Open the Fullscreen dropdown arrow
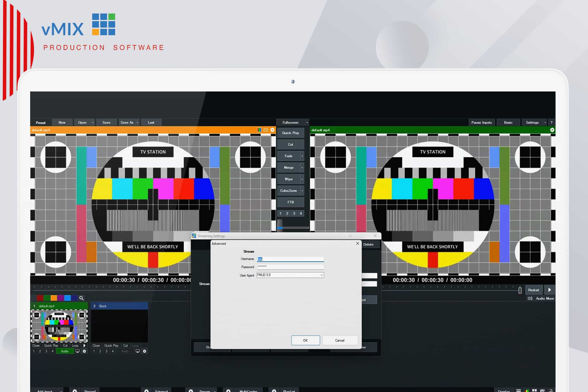The image size is (588, 392). tap(307, 123)
